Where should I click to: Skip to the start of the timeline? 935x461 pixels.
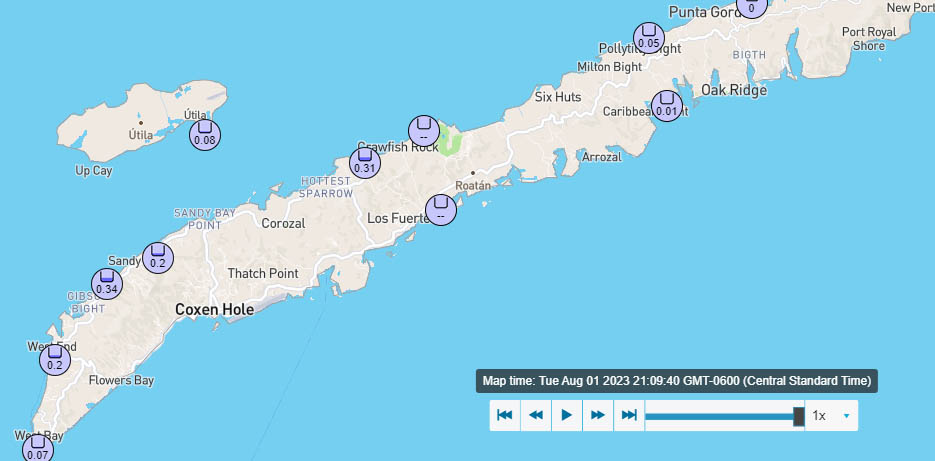pos(505,415)
